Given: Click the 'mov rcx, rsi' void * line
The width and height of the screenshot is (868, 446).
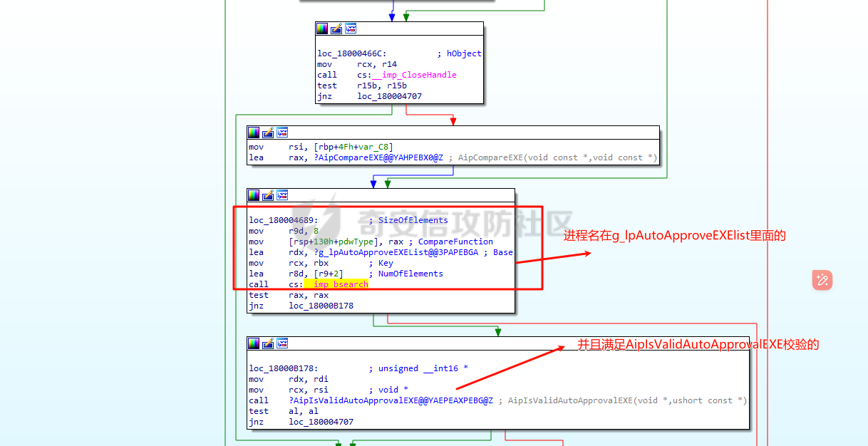Looking at the screenshot, I should click(x=329, y=390).
